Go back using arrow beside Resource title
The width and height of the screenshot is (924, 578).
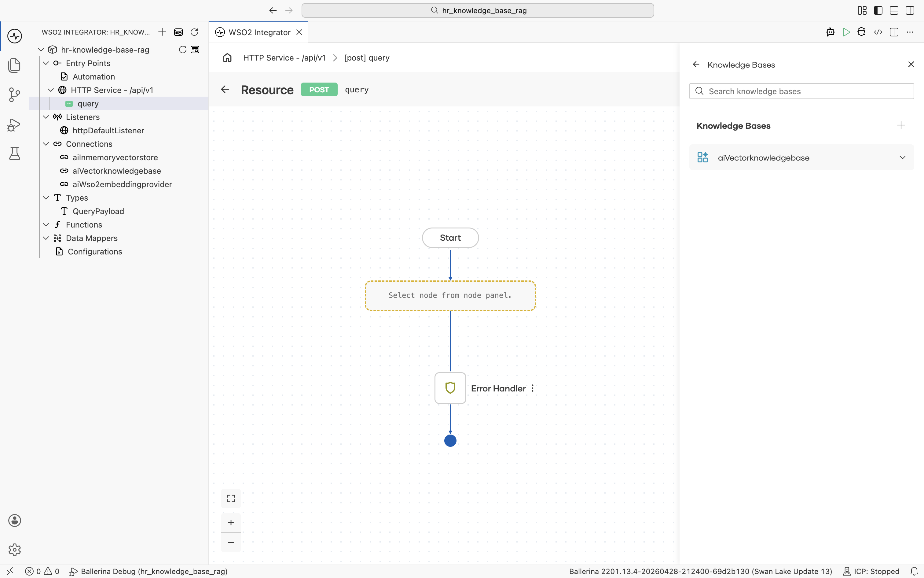pos(225,89)
